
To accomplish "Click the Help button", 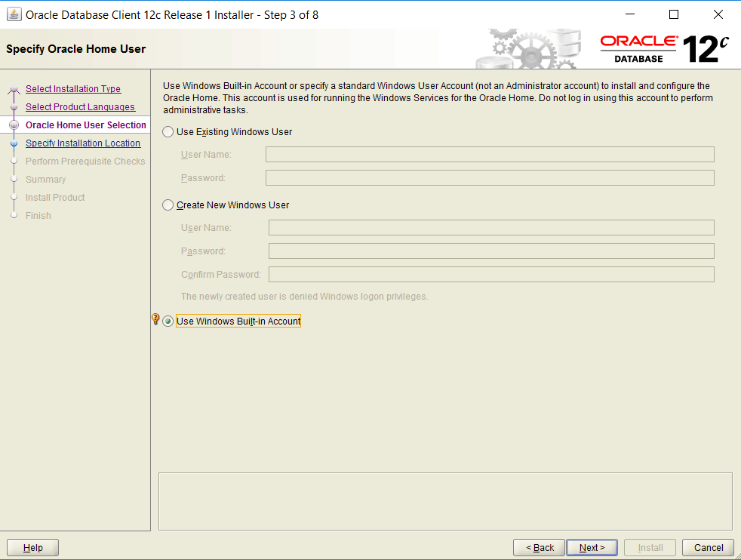I will pyautogui.click(x=32, y=548).
